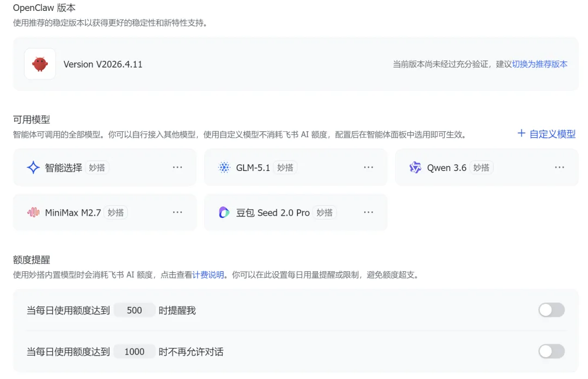The height and width of the screenshot is (379, 588).
Task: Enable the daily 500 quota reminder toggle
Action: point(552,310)
